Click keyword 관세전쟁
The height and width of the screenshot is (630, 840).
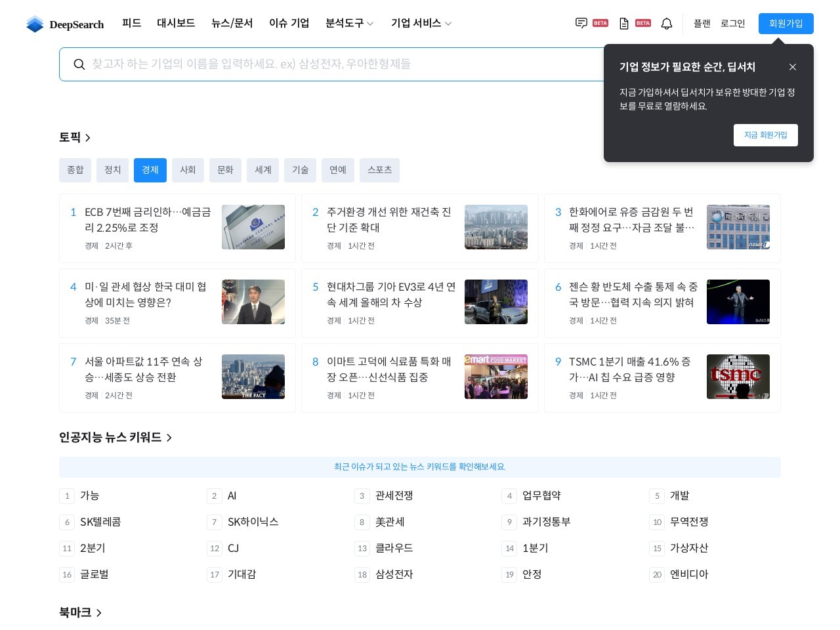(x=394, y=496)
